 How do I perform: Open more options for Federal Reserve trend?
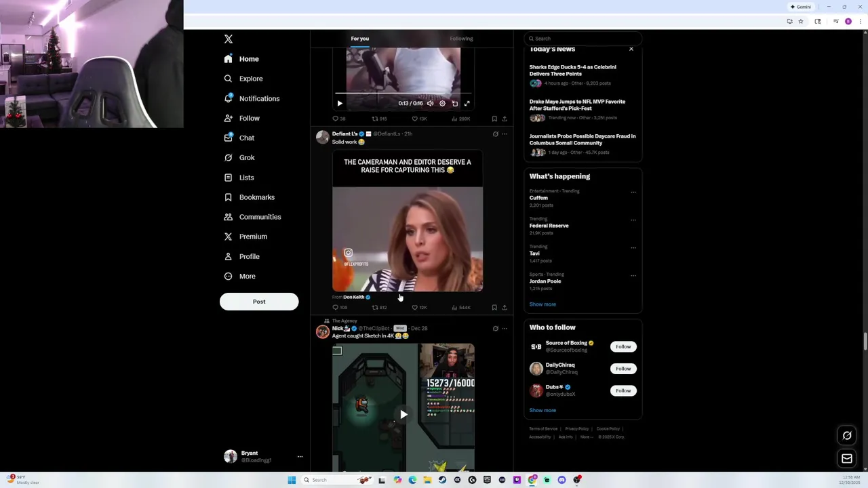coord(633,220)
